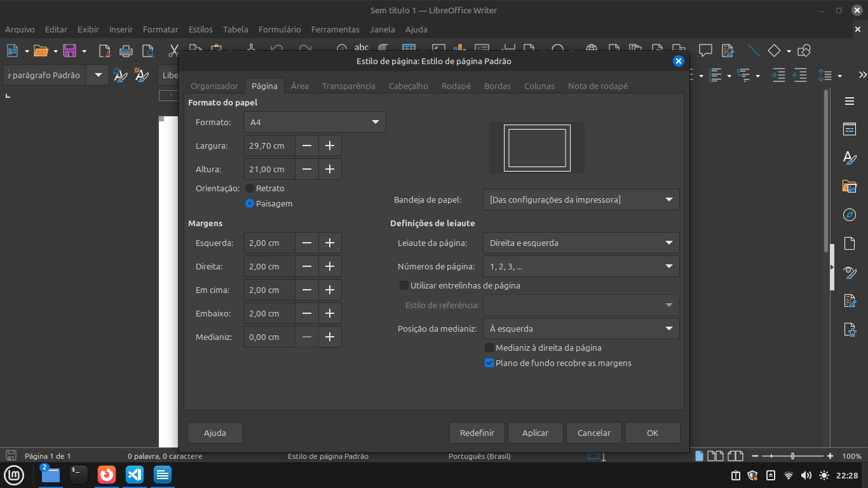Open the Leiaute da página dropdown
The image size is (868, 488).
click(581, 243)
